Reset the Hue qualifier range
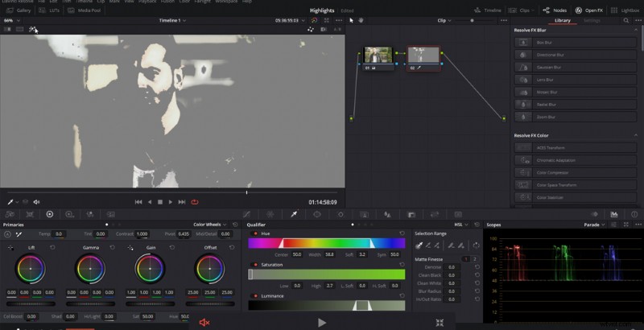The image size is (644, 330). pos(402,233)
